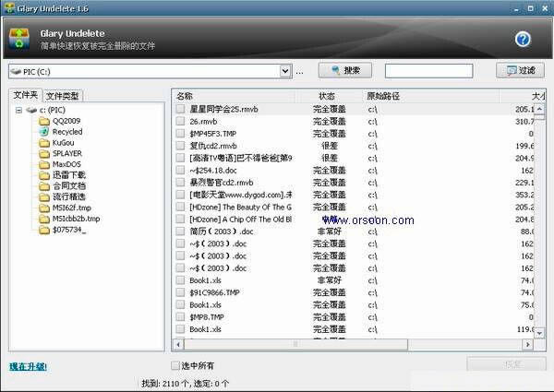Click the horizontal scrollbar thumb
554x392 pixels.
295,344
